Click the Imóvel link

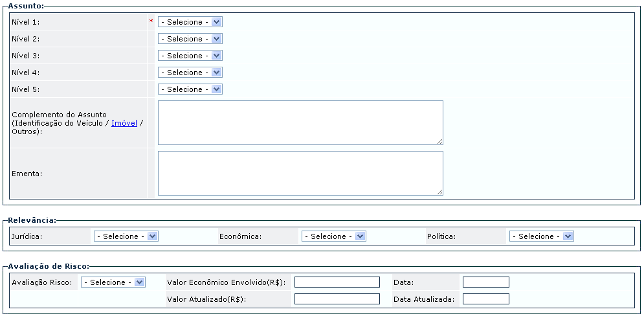pyautogui.click(x=124, y=123)
